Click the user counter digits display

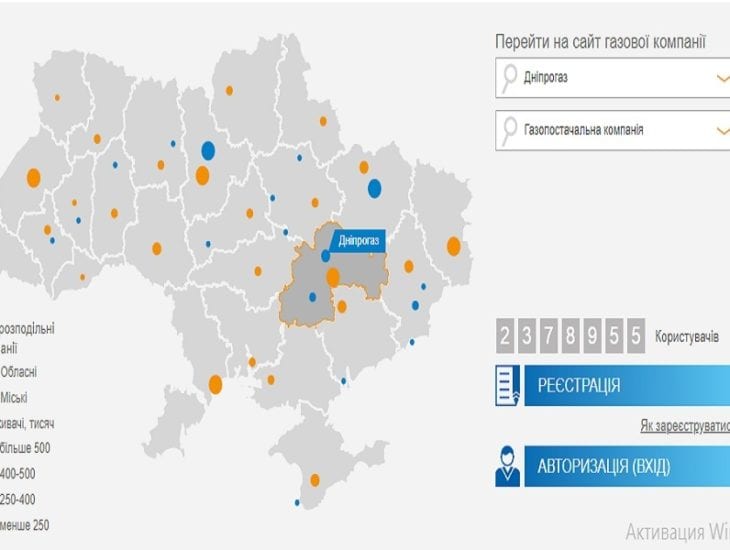pos(570,337)
